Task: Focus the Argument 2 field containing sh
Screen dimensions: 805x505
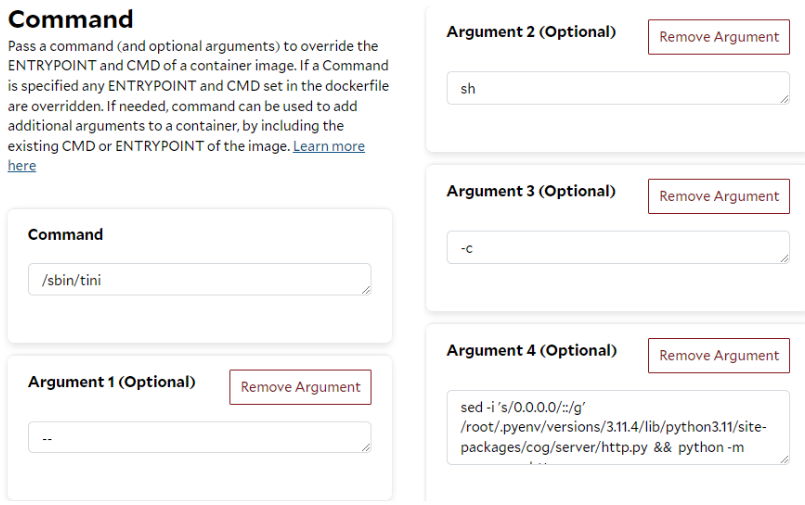Action: click(x=618, y=88)
